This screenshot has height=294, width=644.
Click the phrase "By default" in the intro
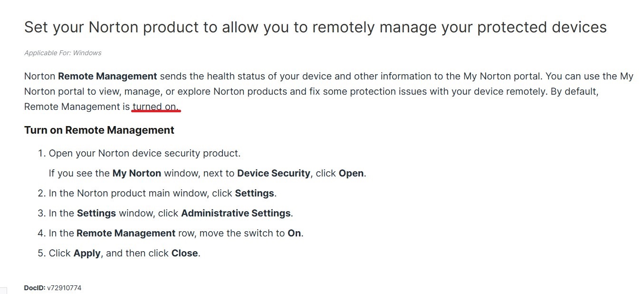[x=574, y=91]
